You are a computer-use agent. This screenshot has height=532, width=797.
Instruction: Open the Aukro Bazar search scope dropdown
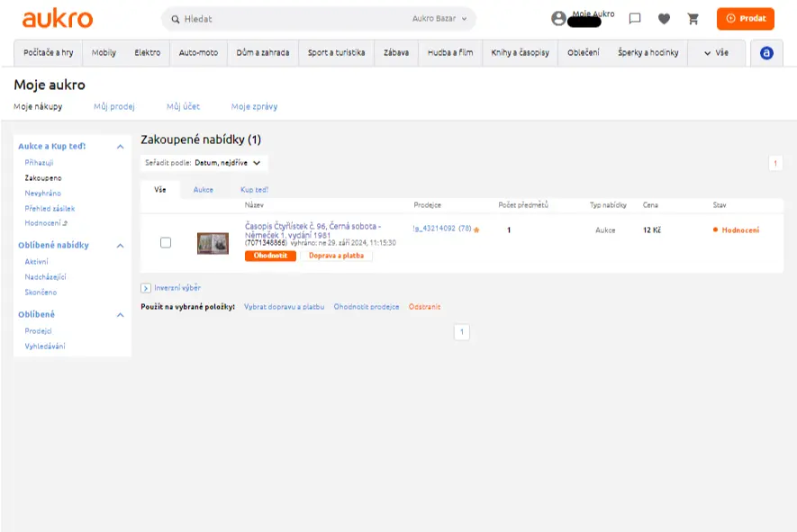pyautogui.click(x=439, y=19)
